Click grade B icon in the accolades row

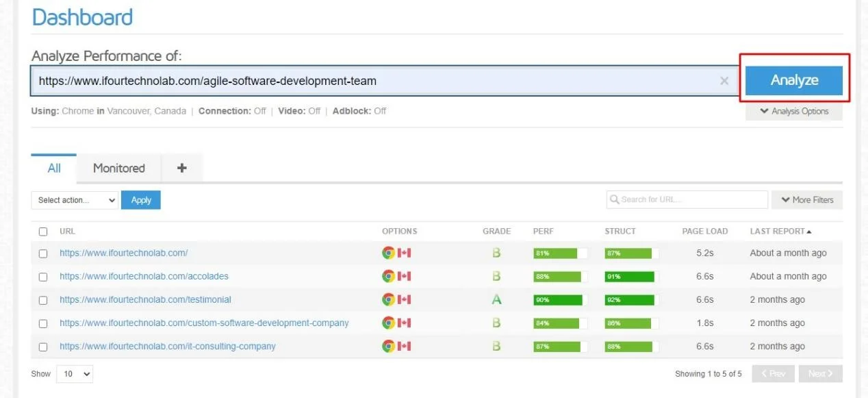pyautogui.click(x=496, y=276)
